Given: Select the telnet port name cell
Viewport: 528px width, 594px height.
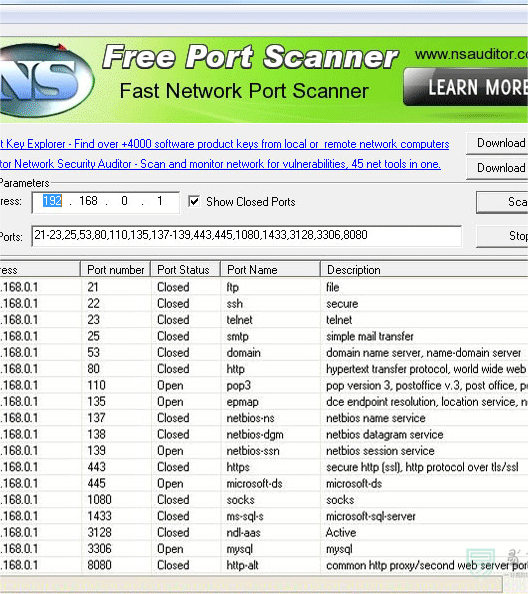Looking at the screenshot, I should click(x=239, y=320).
